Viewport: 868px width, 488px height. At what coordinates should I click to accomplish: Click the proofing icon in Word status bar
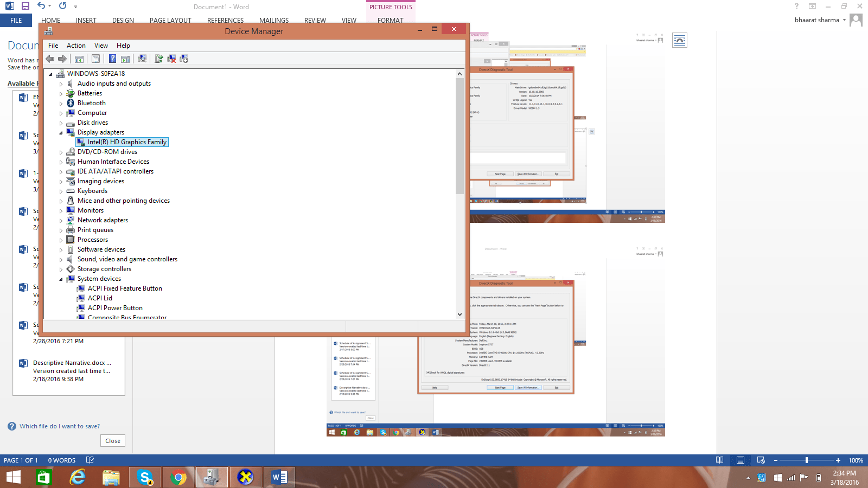[90, 460]
